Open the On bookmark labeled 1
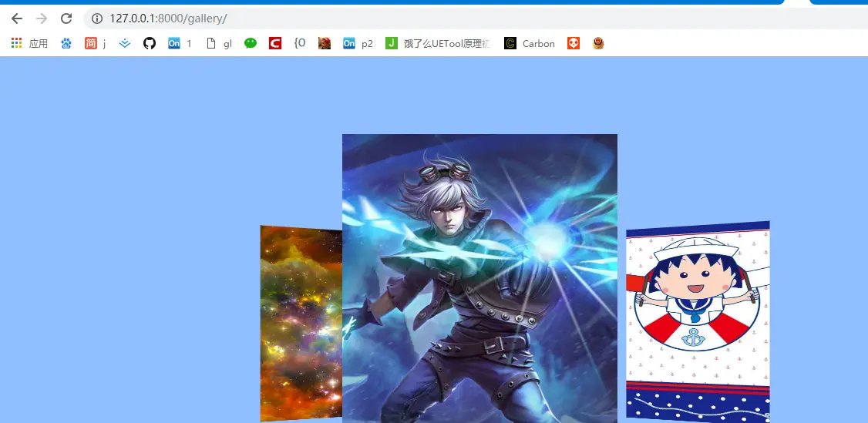 point(180,43)
